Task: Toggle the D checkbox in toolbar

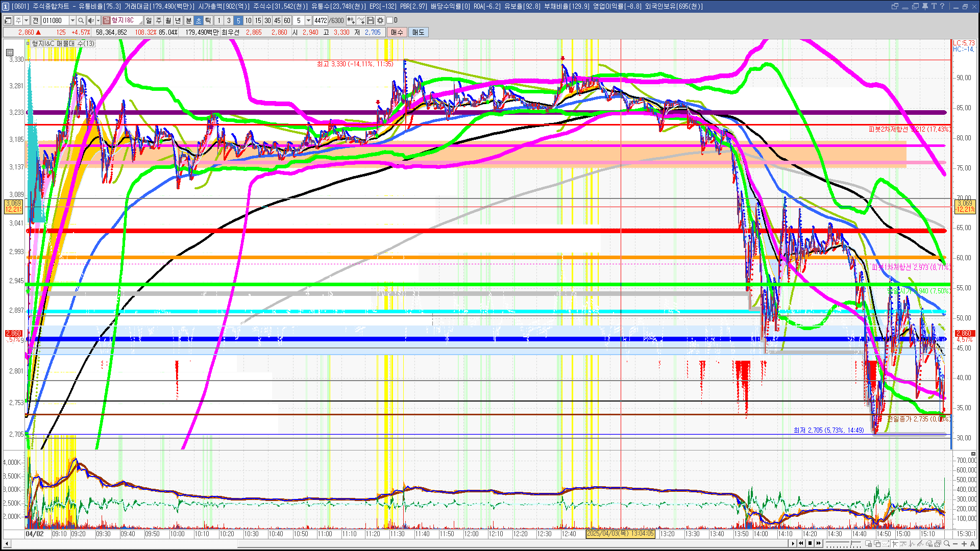Action: 390,20
